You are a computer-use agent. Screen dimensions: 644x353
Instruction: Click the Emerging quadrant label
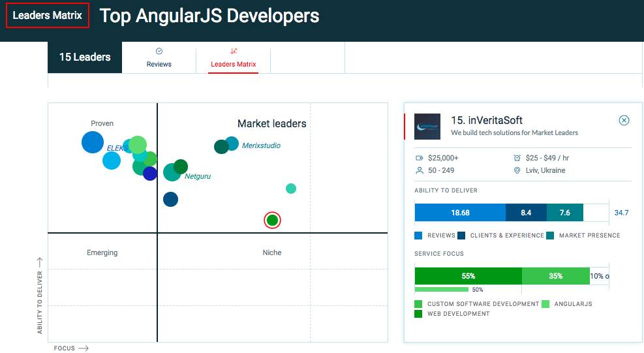pos(102,253)
